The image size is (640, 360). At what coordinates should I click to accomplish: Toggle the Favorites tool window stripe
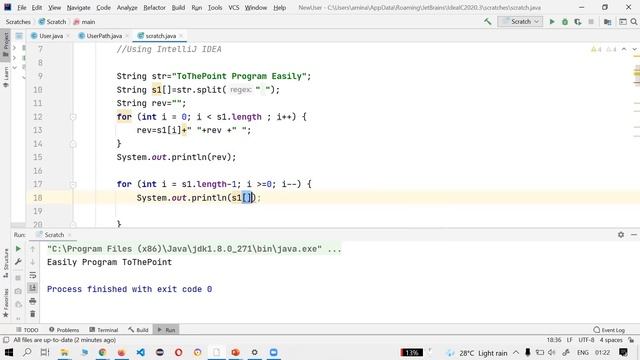(5, 303)
